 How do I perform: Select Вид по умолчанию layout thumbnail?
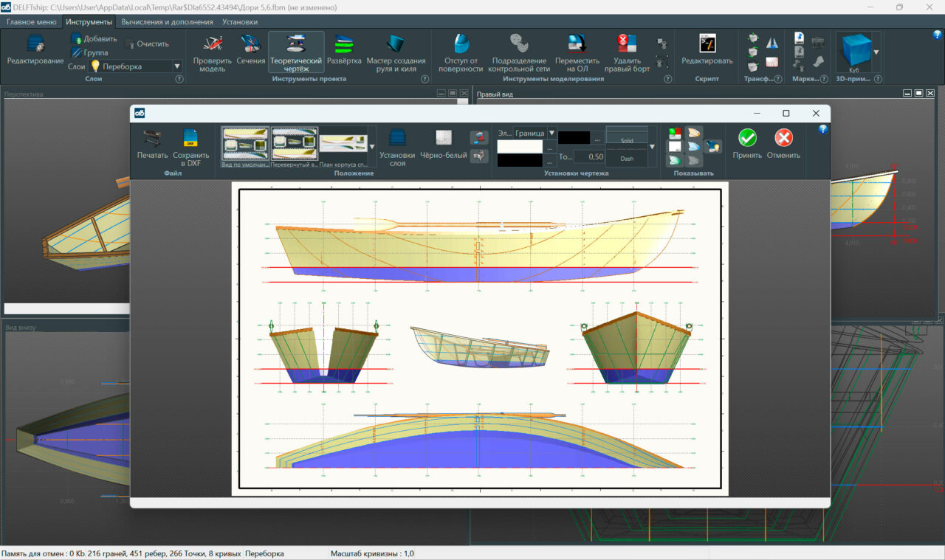pos(245,148)
